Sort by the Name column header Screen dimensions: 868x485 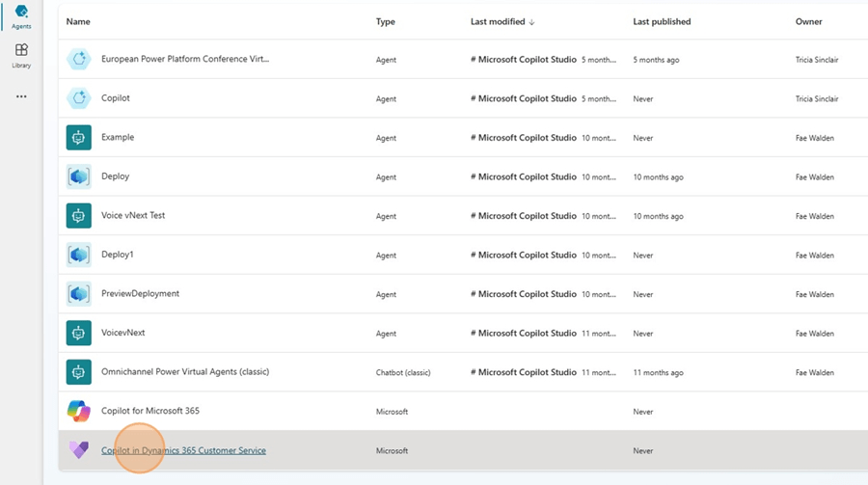(x=77, y=21)
